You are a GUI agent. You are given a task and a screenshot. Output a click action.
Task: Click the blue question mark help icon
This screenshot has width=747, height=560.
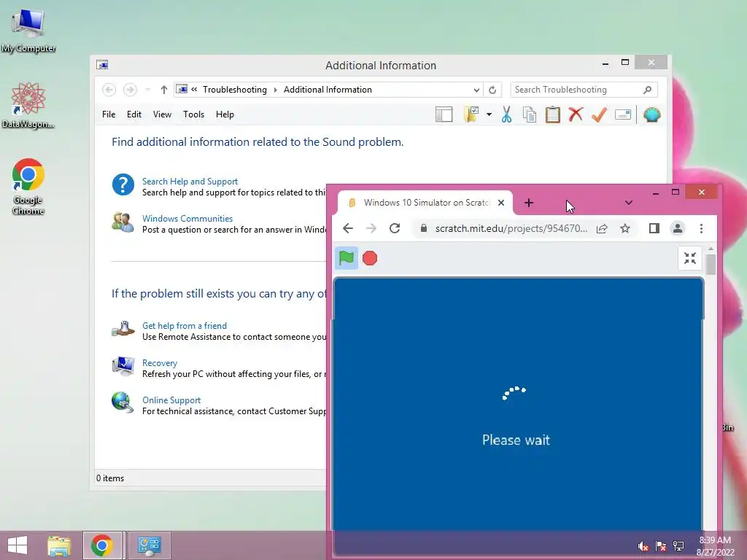pos(123,184)
